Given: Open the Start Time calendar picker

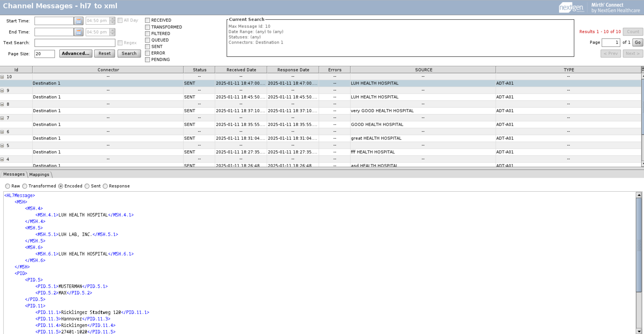Looking at the screenshot, I should (78, 21).
